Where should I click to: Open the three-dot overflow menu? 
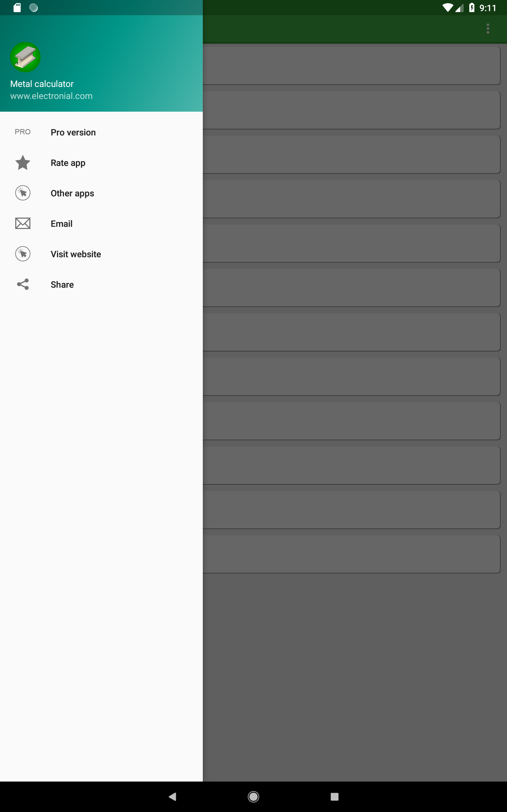488,29
